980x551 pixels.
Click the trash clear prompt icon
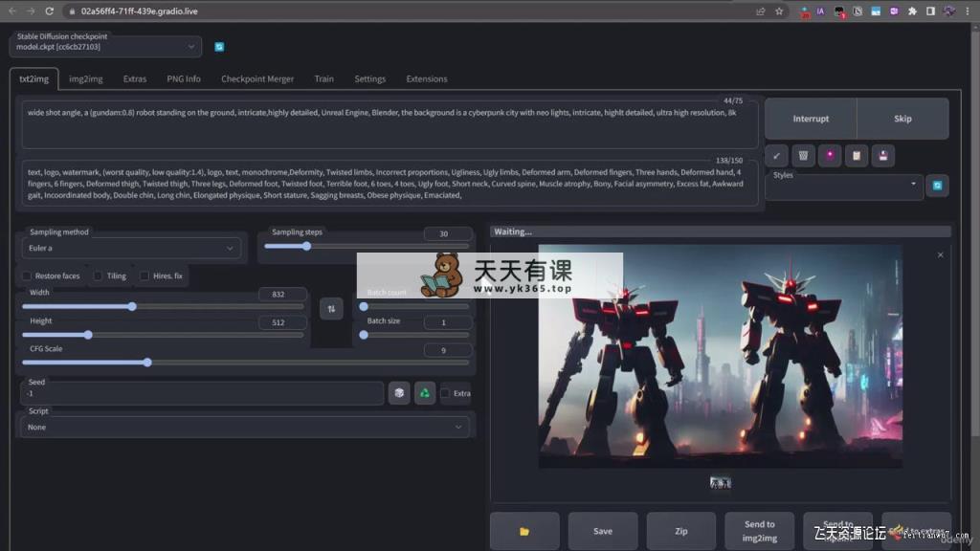point(803,156)
